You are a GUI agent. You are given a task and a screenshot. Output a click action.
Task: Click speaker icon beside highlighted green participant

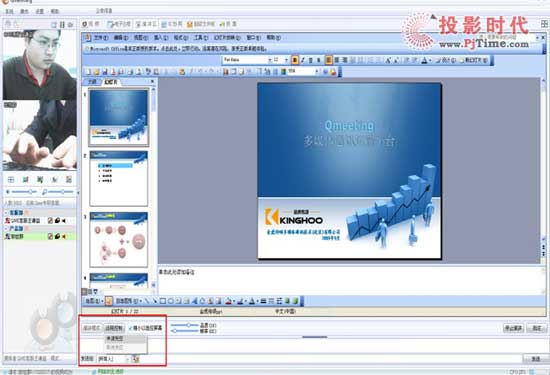click(64, 236)
